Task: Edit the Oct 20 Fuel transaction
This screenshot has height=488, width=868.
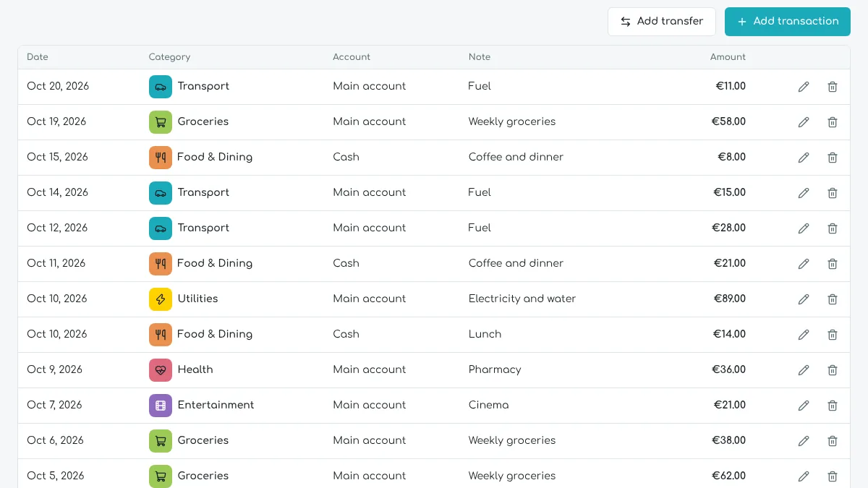Action: (804, 87)
